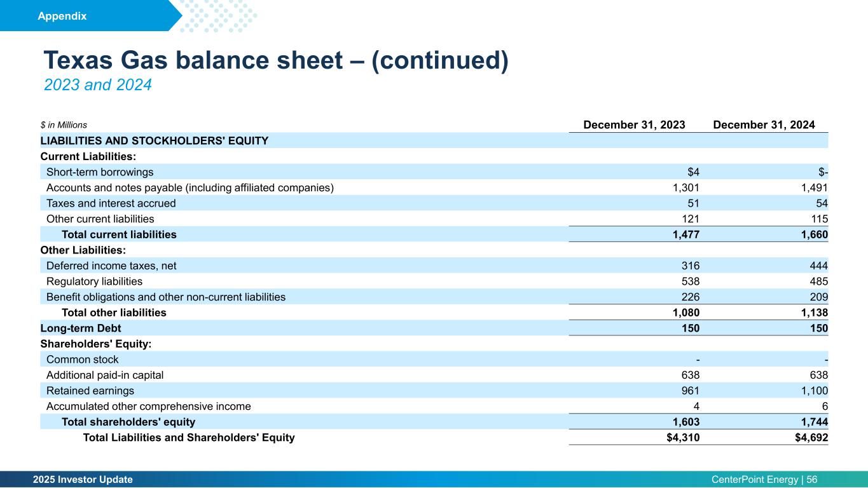This screenshot has height=488, width=868.
Task: Select the slide title Texas Gas balance sheet
Action: (x=276, y=61)
